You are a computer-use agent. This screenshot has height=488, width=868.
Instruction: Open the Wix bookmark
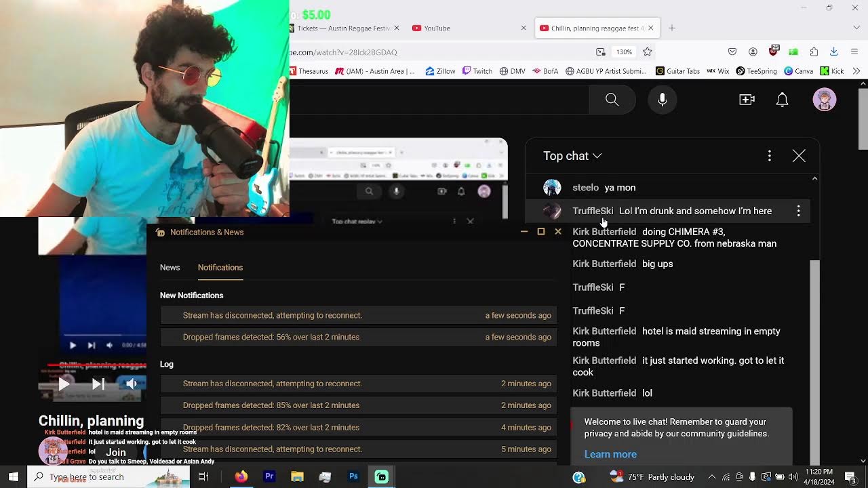point(718,70)
